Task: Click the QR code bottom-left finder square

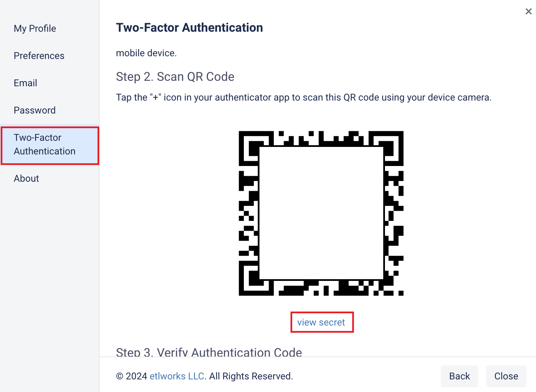Action: 256,278
